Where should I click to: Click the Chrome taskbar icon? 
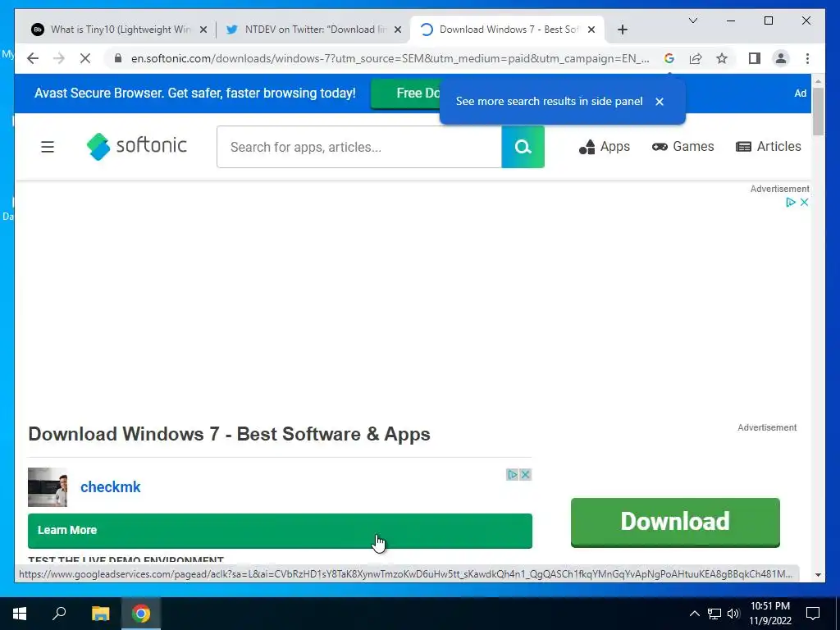(x=141, y=614)
